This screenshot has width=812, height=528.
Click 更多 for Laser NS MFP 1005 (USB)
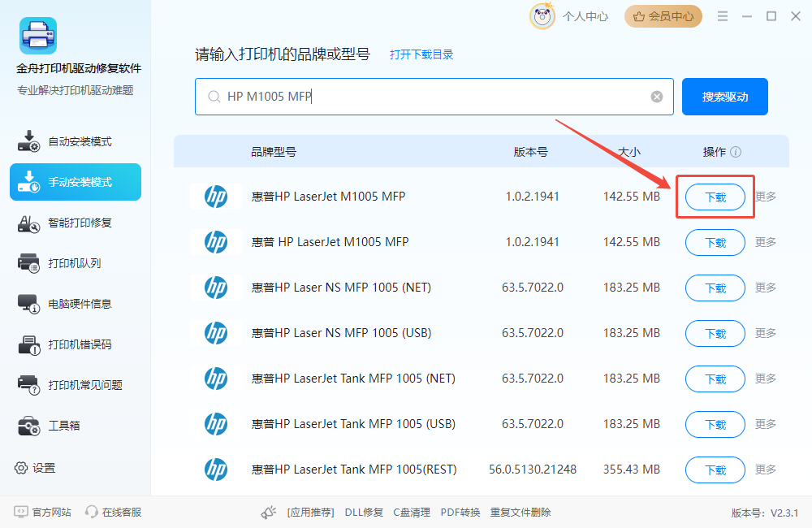pyautogui.click(x=766, y=333)
